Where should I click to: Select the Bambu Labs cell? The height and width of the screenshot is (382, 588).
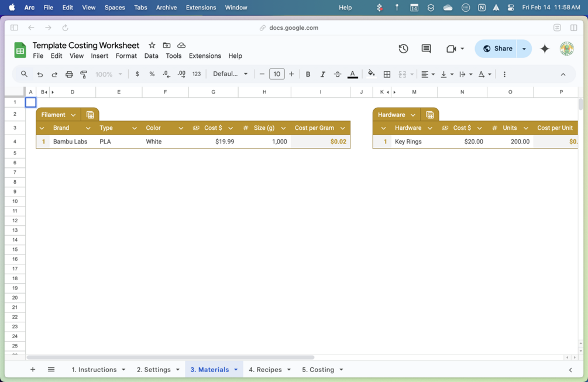click(x=73, y=142)
